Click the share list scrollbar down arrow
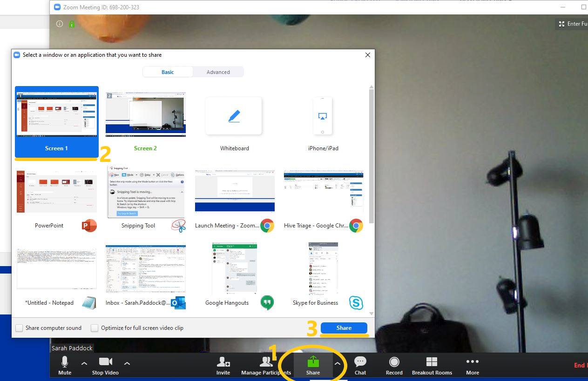This screenshot has height=381, width=588. pyautogui.click(x=371, y=314)
